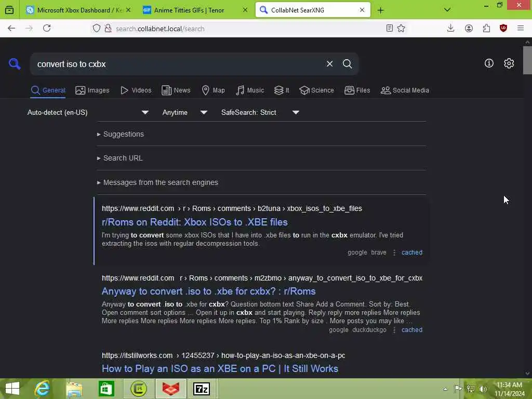Click the scrollbar down arrow
532x399 pixels.
pos(527,373)
